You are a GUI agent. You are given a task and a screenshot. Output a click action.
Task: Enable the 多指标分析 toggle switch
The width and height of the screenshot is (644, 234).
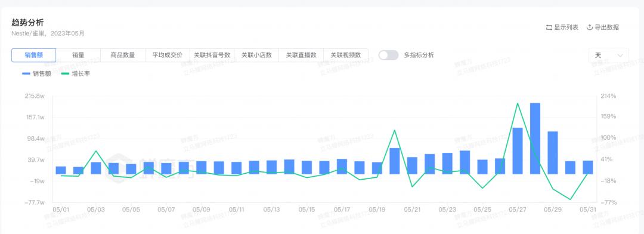[x=388, y=55]
